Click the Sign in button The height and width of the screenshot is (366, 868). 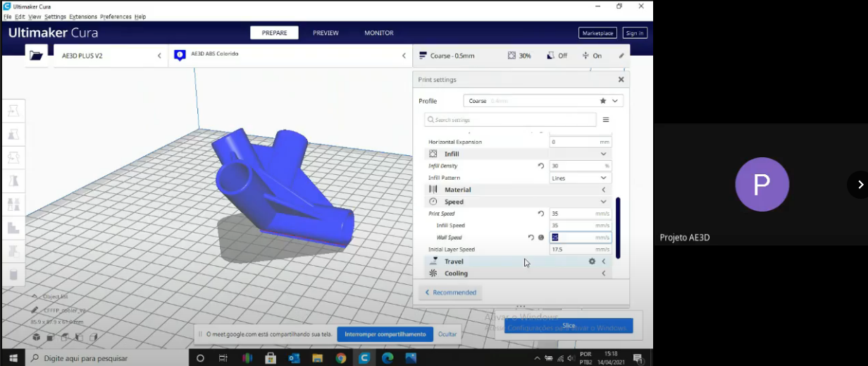pyautogui.click(x=635, y=32)
